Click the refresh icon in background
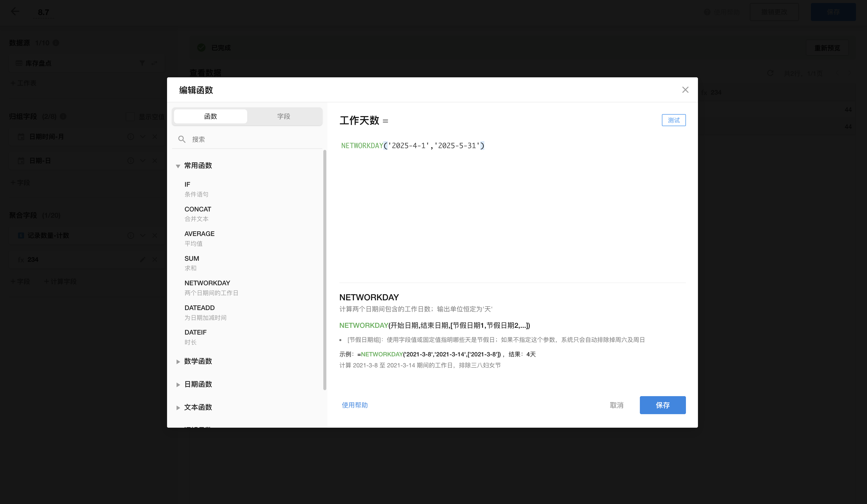The width and height of the screenshot is (867, 504). 770,73
